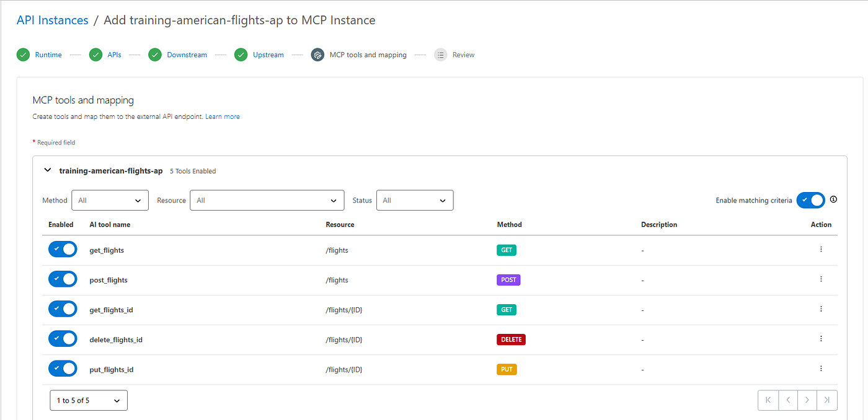This screenshot has height=420, width=868.
Task: Click the put_flights_id tool name
Action: click(112, 369)
